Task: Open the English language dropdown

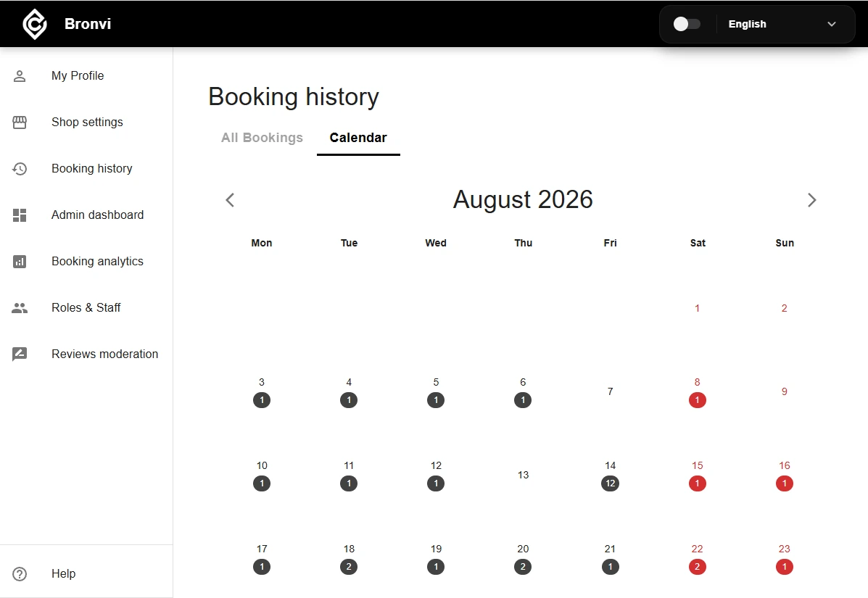Action: coord(782,24)
